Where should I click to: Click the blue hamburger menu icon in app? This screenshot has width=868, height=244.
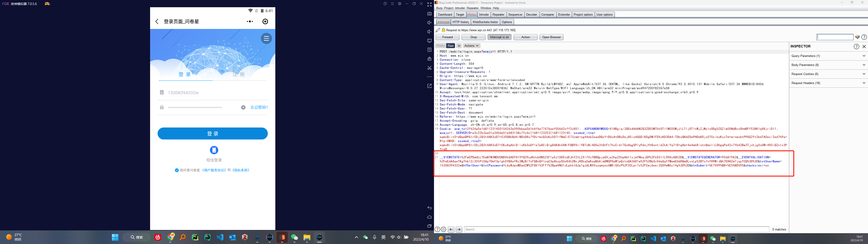coord(266,38)
